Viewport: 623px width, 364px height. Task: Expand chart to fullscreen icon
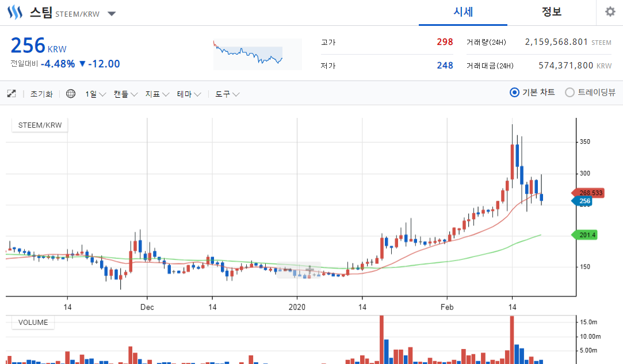point(12,94)
